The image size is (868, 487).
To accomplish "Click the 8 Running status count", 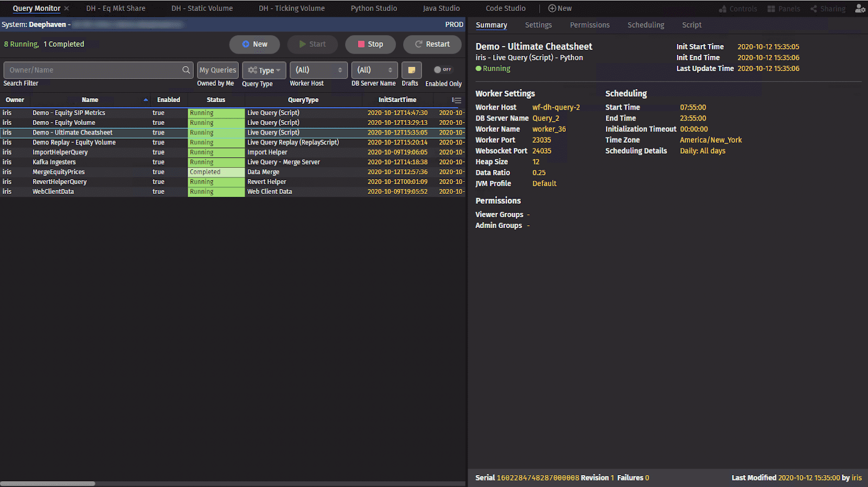I will (21, 44).
